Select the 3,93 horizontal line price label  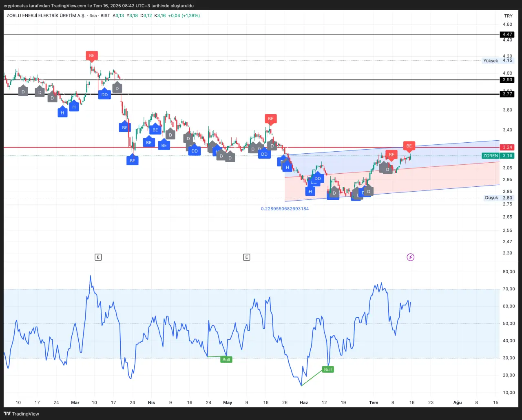coord(507,80)
